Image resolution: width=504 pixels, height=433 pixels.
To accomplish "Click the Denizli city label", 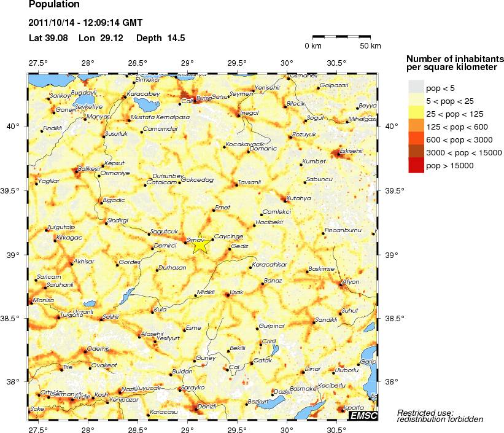I will point(207,407).
